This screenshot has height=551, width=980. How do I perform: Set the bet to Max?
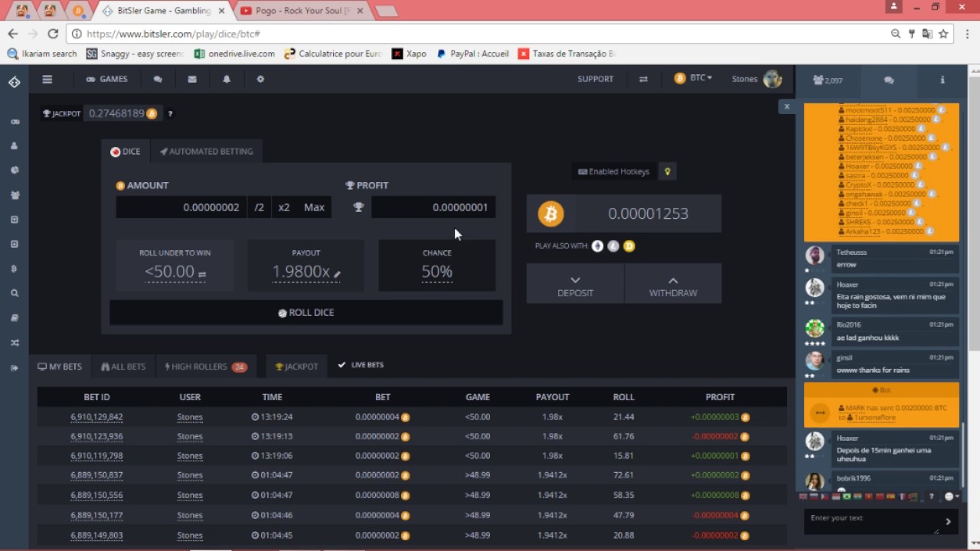tap(314, 207)
